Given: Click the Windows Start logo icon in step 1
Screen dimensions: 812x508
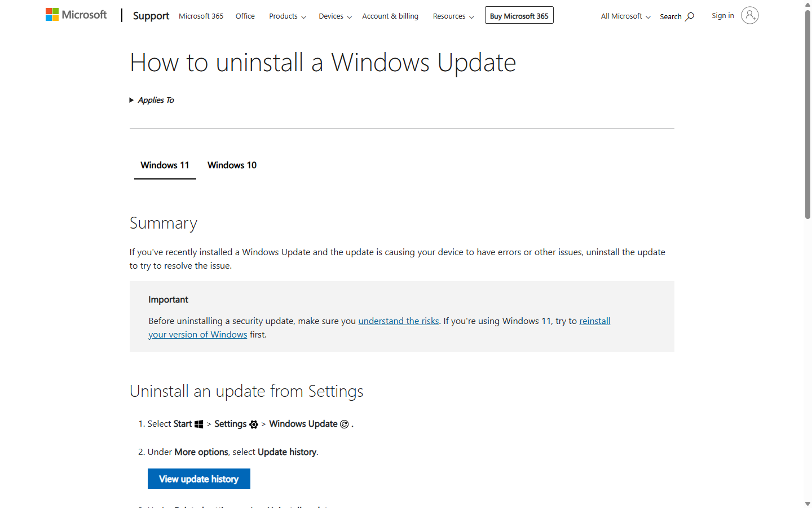Looking at the screenshot, I should click(x=198, y=424).
